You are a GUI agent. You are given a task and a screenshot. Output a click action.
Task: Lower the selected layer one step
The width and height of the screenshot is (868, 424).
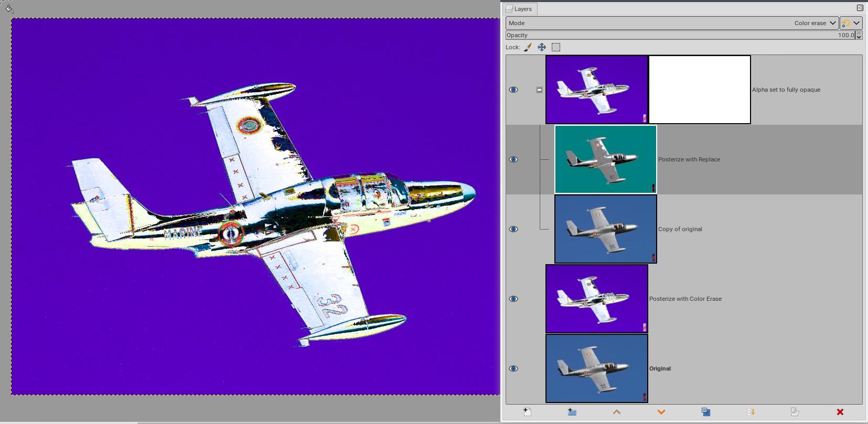(661, 412)
